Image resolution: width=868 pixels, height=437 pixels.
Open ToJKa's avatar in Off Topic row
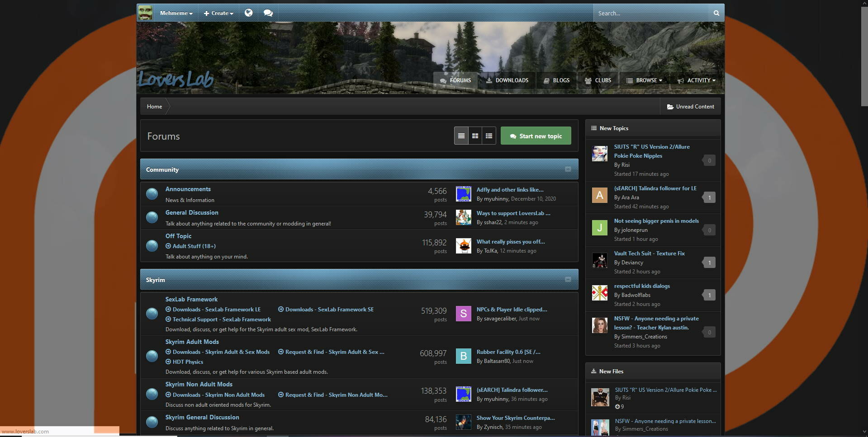point(463,246)
